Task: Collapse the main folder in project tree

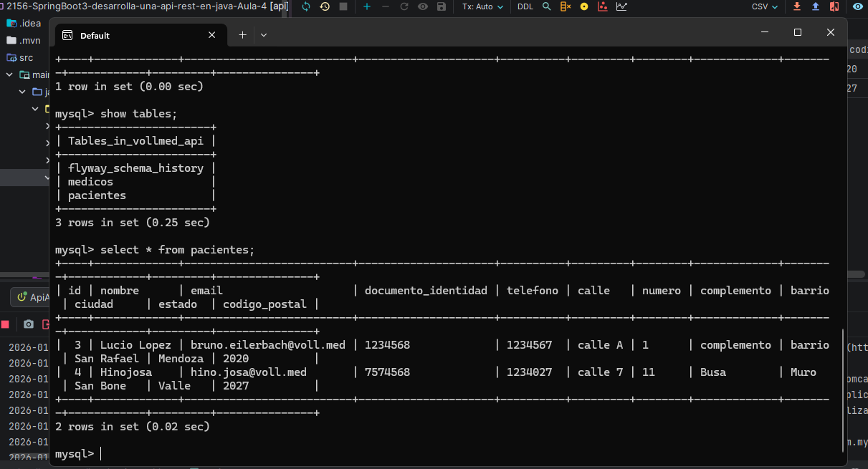Action: (9, 74)
